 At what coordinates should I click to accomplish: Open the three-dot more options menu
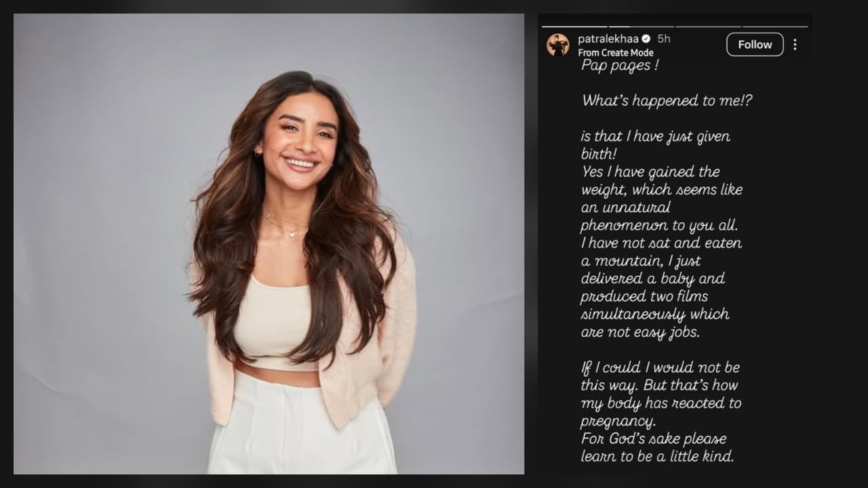795,45
